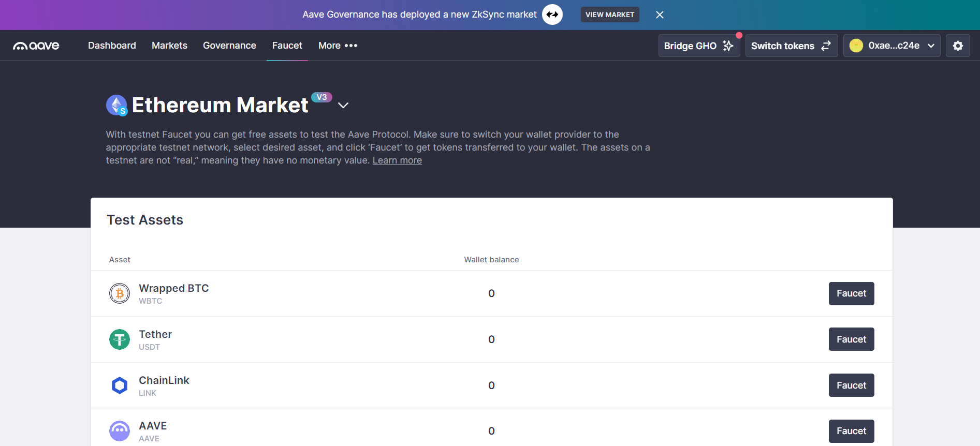Image resolution: width=980 pixels, height=446 pixels.
Task: Open the Learn more link
Action: (397, 160)
